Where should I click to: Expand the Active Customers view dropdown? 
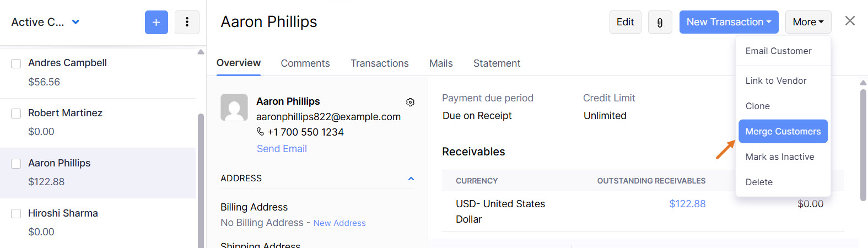pos(76,22)
